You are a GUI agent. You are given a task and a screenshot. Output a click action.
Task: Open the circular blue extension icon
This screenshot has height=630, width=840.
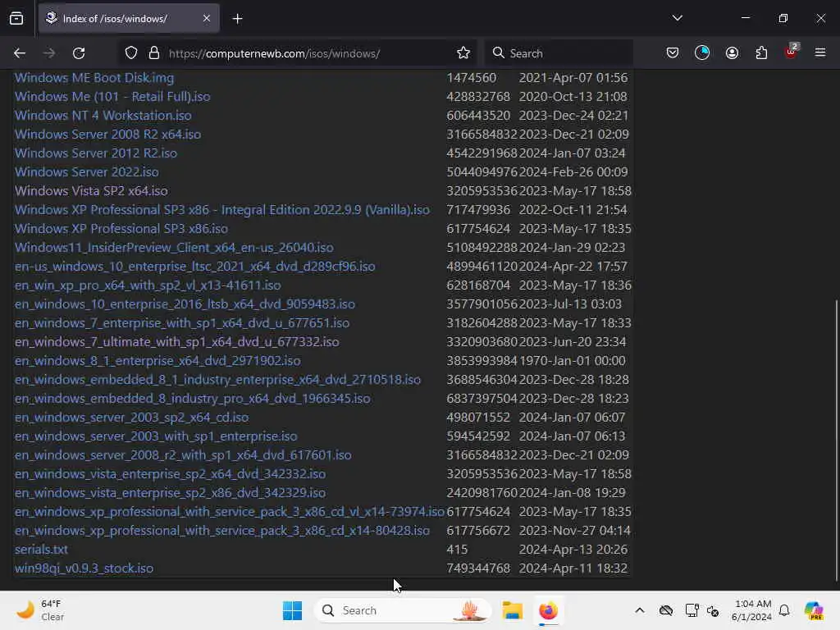[x=702, y=52]
